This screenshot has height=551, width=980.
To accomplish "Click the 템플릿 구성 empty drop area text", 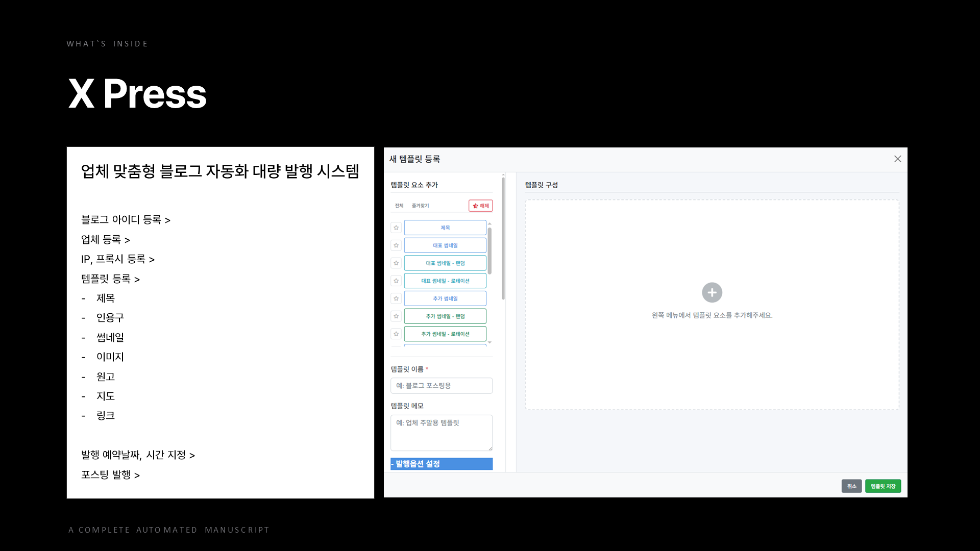I will click(x=712, y=315).
